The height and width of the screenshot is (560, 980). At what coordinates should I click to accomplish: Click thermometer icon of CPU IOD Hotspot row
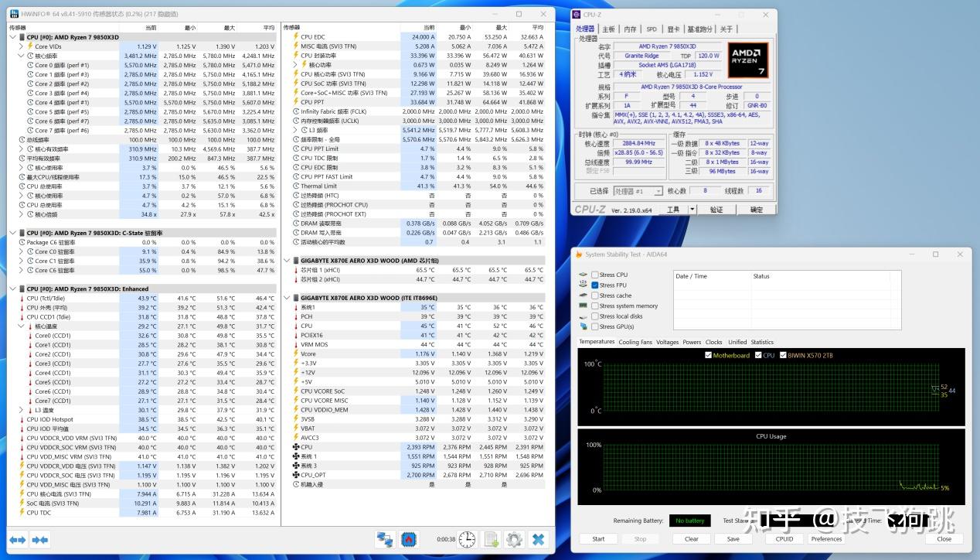click(21, 419)
